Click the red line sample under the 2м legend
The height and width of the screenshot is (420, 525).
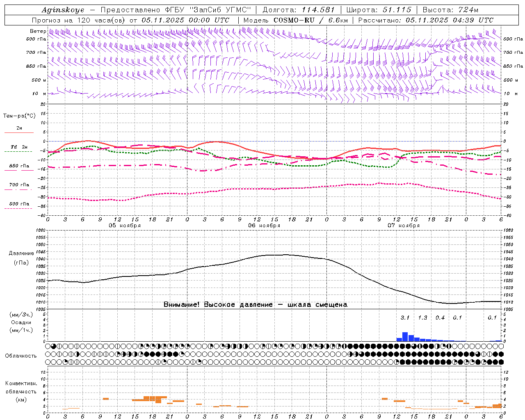[19, 132]
